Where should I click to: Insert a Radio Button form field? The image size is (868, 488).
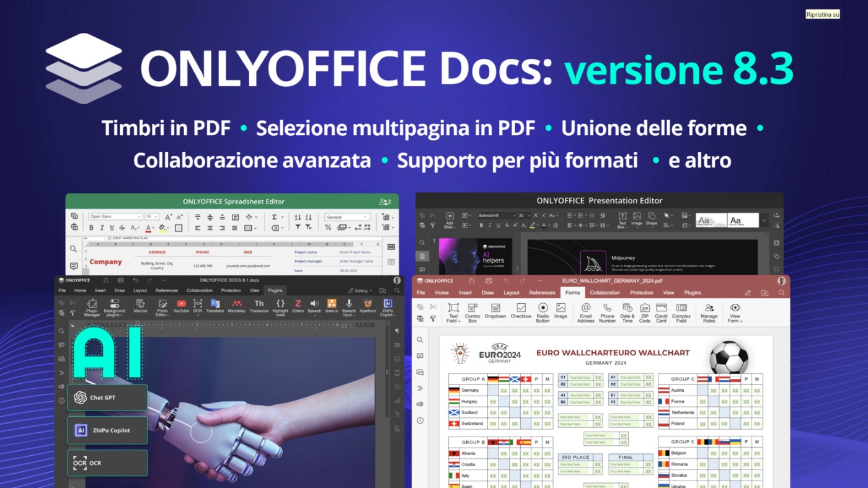(x=542, y=313)
